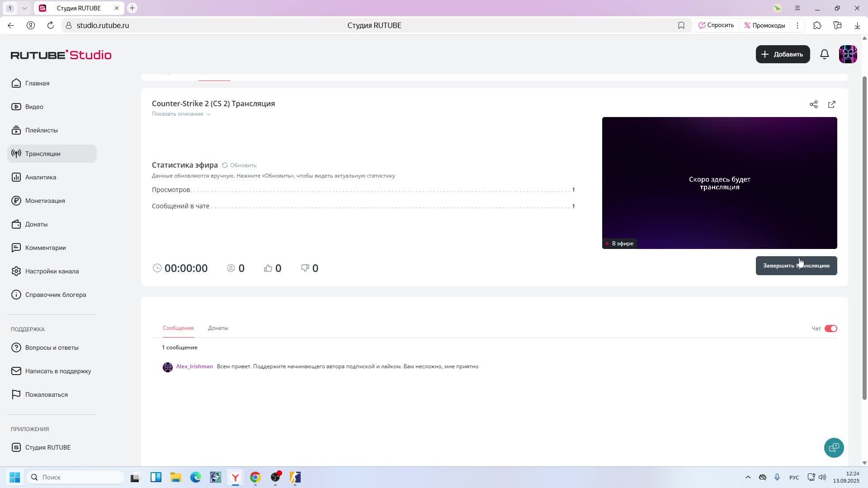Toggle the Чат switch off
The height and width of the screenshot is (488, 868).
pos(830,328)
